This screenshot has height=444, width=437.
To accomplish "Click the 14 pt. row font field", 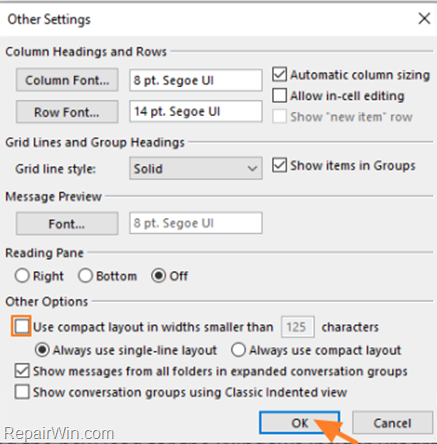I will [x=196, y=111].
